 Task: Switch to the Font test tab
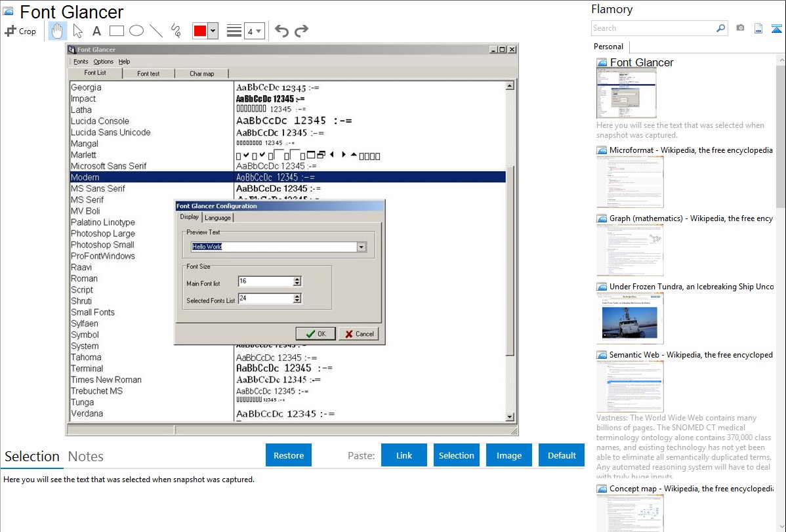pyautogui.click(x=148, y=73)
